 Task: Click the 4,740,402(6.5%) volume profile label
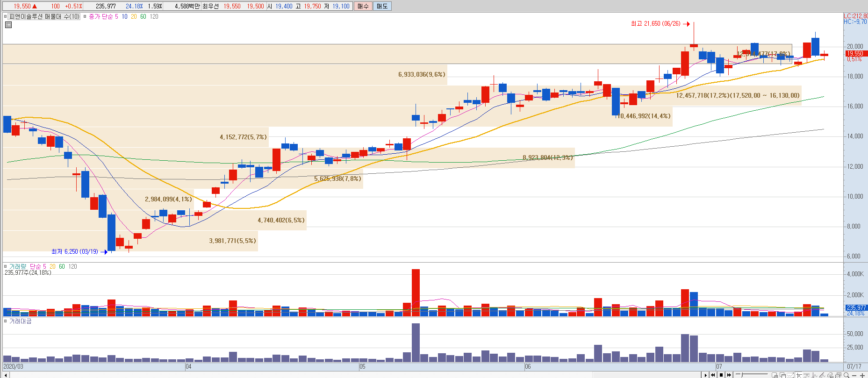[x=281, y=220]
